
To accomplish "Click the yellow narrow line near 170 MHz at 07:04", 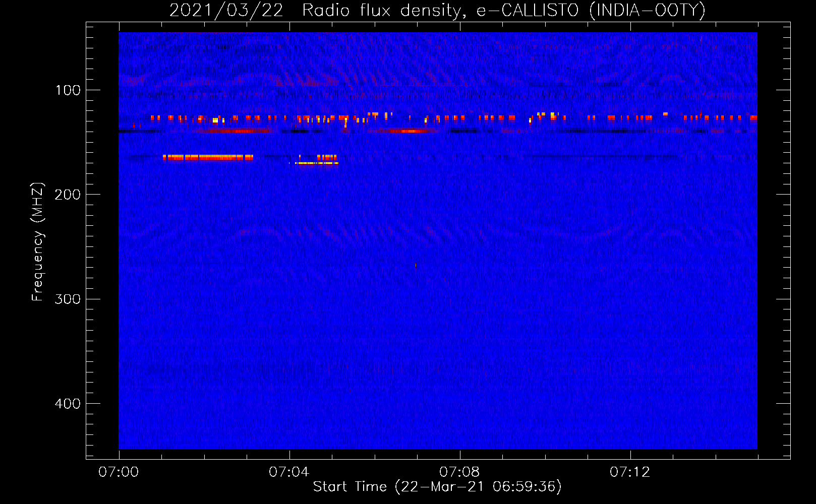I will pyautogui.click(x=317, y=163).
